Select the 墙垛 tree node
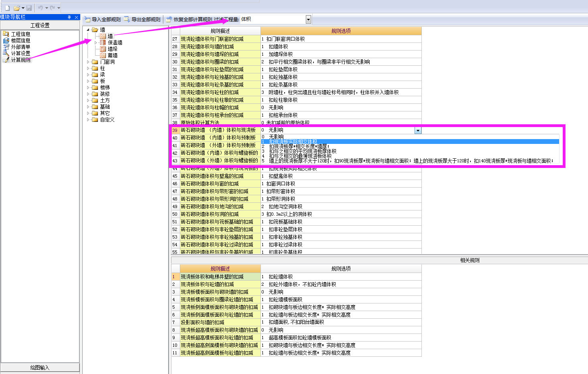This screenshot has width=588, height=374. [113, 49]
